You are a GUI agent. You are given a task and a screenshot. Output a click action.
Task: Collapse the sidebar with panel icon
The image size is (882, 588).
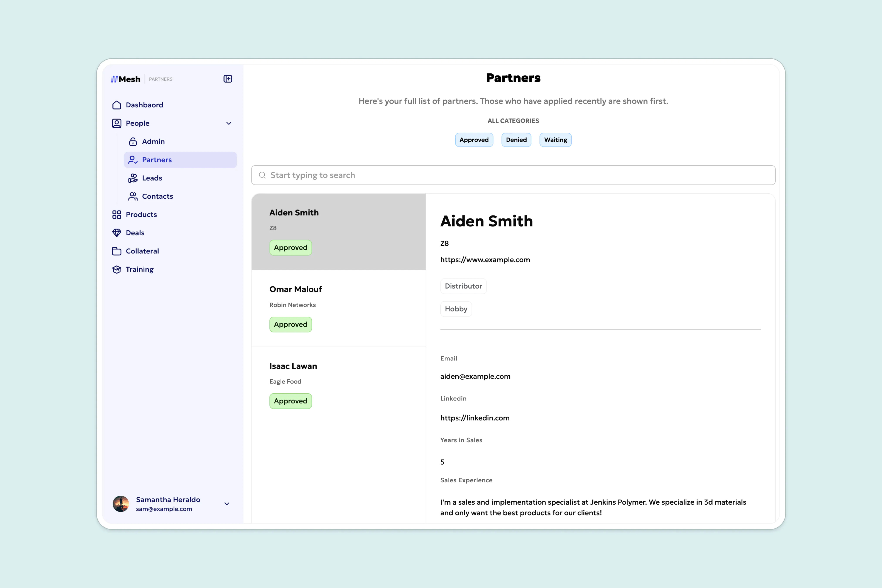point(228,79)
